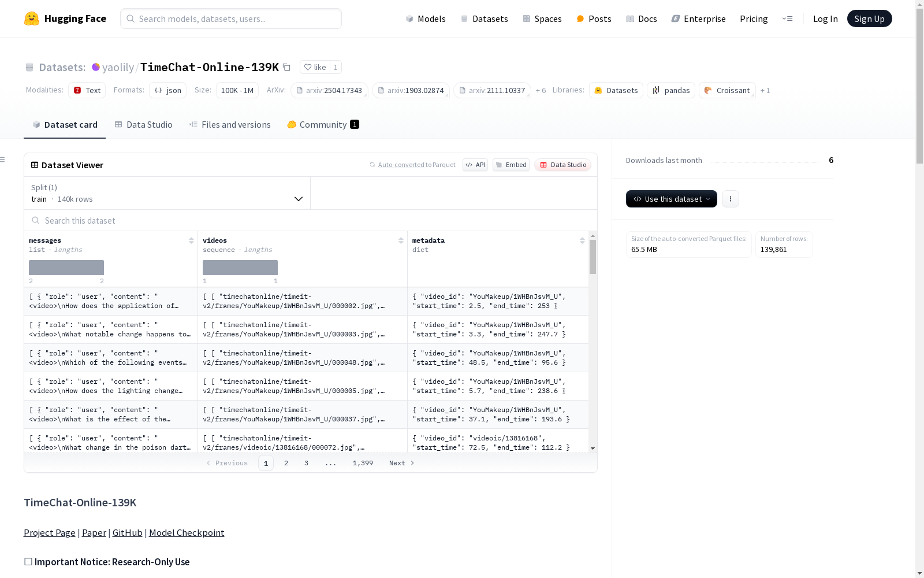924x578 pixels.
Task: Click Log In
Action: click(825, 18)
